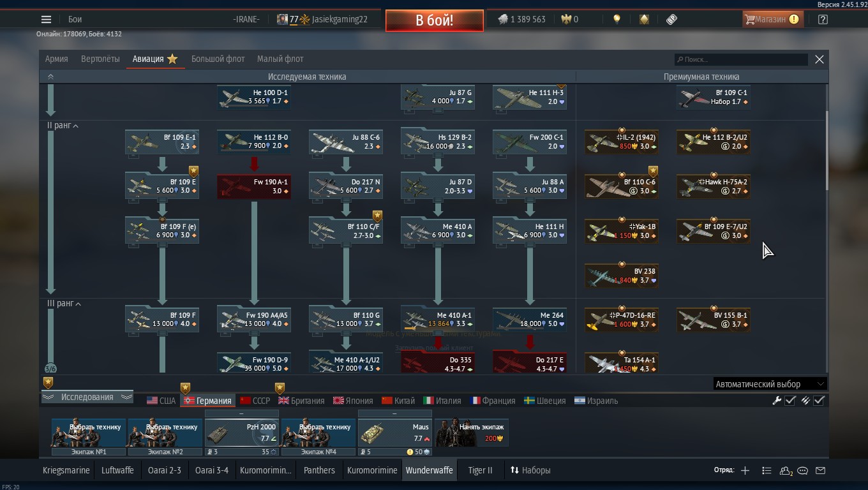
Task: Choose the Tiger II preset
Action: 481,470
